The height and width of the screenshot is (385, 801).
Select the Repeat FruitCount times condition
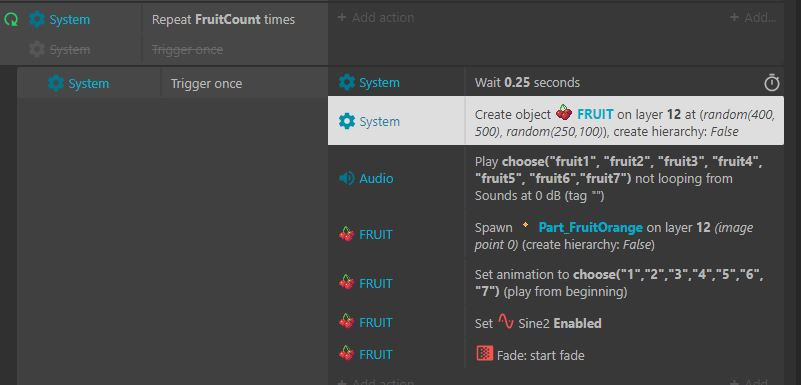223,19
